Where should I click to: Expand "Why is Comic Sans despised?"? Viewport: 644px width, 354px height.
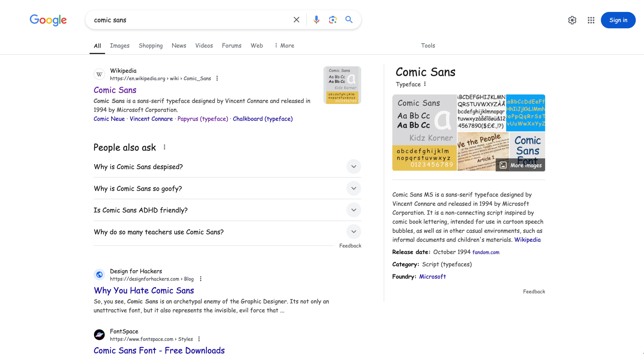(x=354, y=167)
